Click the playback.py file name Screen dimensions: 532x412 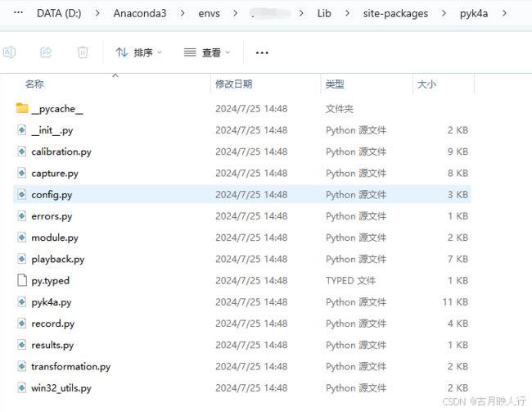point(57,259)
